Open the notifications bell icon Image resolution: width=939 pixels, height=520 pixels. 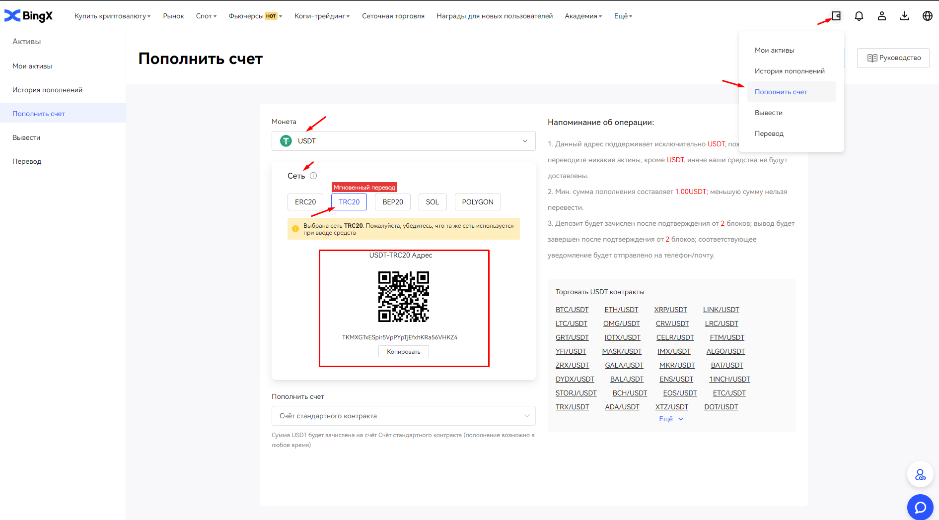coord(859,16)
